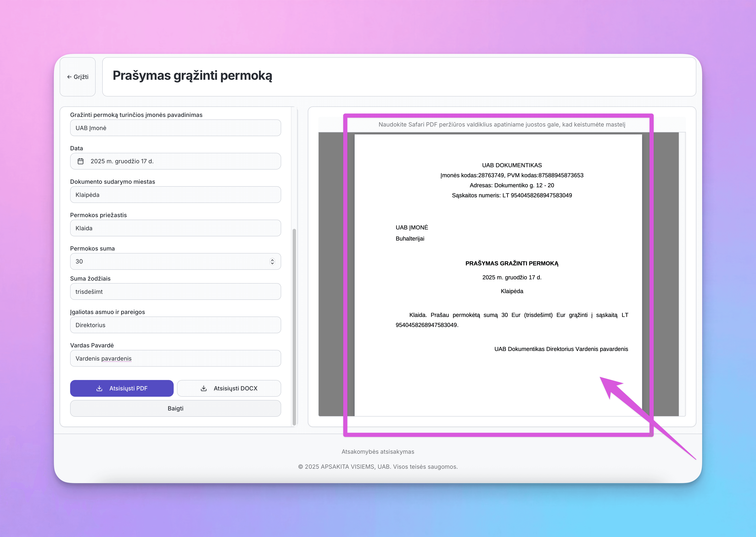The height and width of the screenshot is (537, 756).
Task: Click the Suma žodžiais field trisdešimt
Action: click(x=175, y=292)
